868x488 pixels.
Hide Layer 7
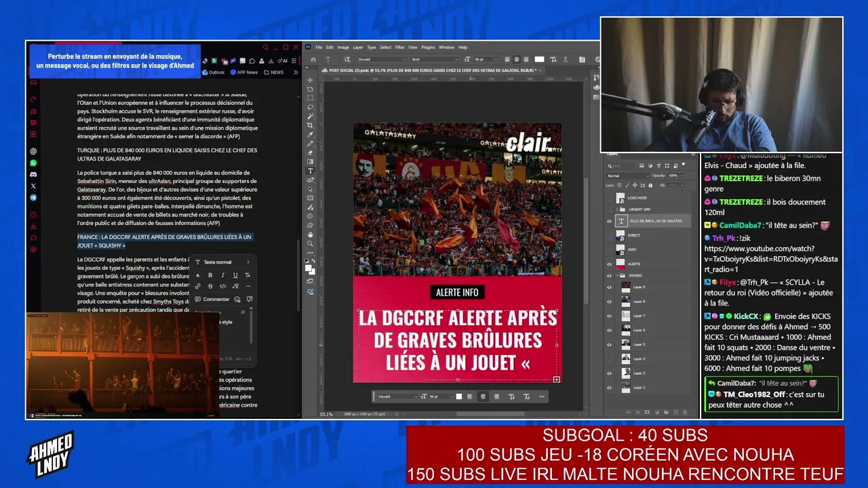point(609,316)
